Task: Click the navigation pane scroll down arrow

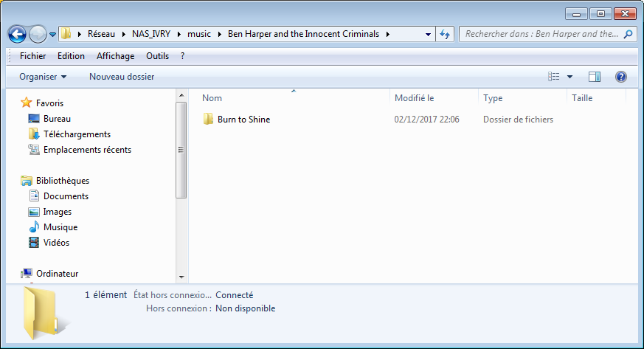Action: (181, 277)
